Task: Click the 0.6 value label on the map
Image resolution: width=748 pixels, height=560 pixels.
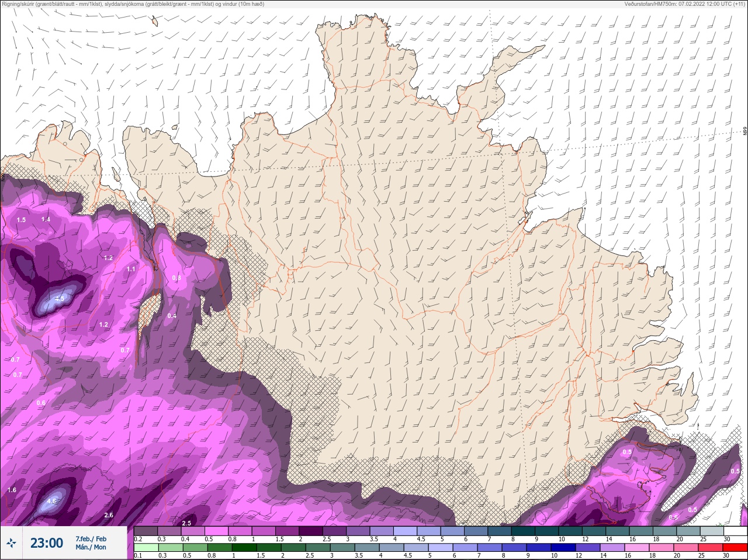Action: click(x=41, y=403)
